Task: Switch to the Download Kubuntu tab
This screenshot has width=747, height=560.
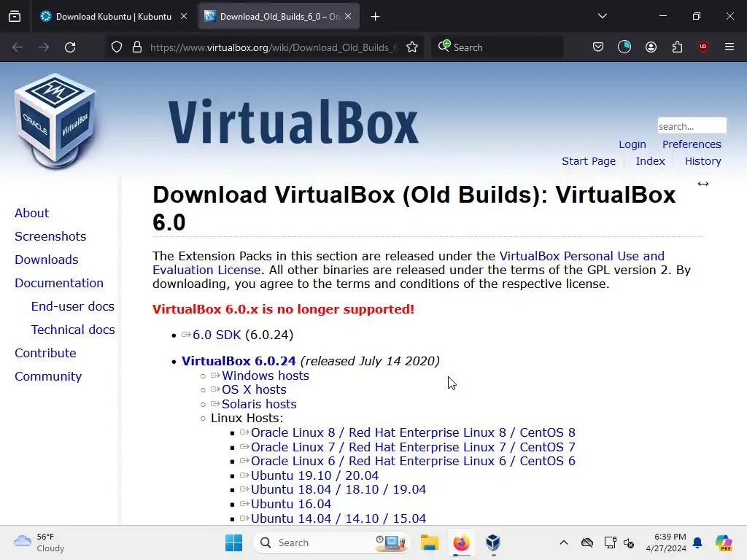Action: click(x=113, y=16)
